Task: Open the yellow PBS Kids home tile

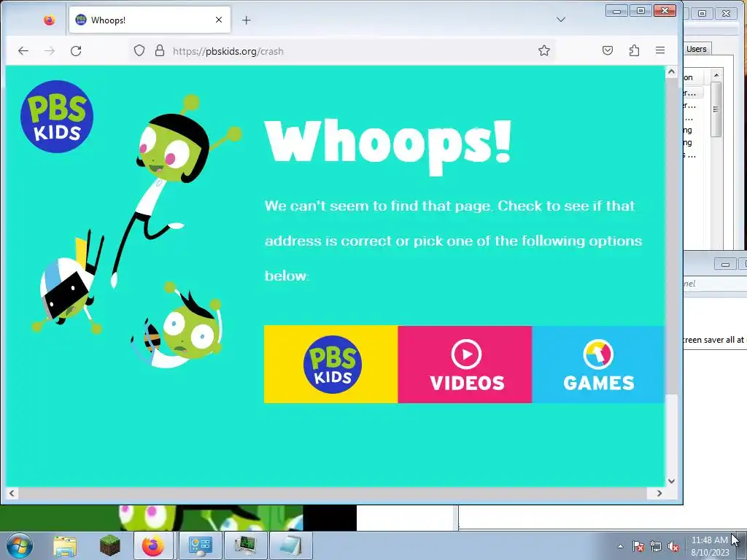Action: 330,365
